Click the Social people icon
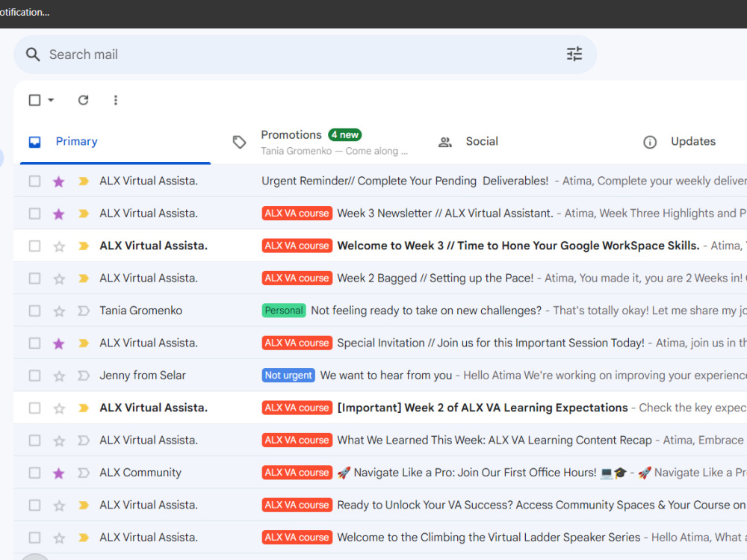This screenshot has width=747, height=560. tap(445, 142)
